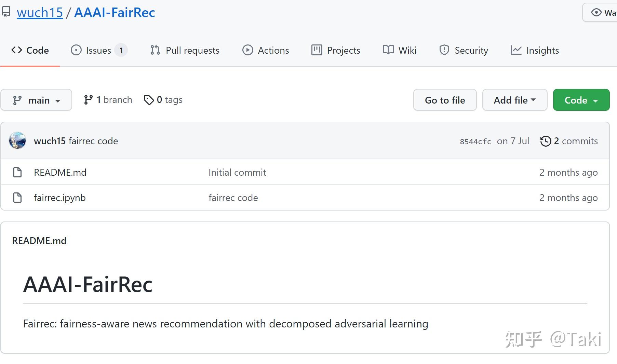The image size is (617, 364).
Task: Click the README.md row's 2 months ago
Action: (568, 172)
